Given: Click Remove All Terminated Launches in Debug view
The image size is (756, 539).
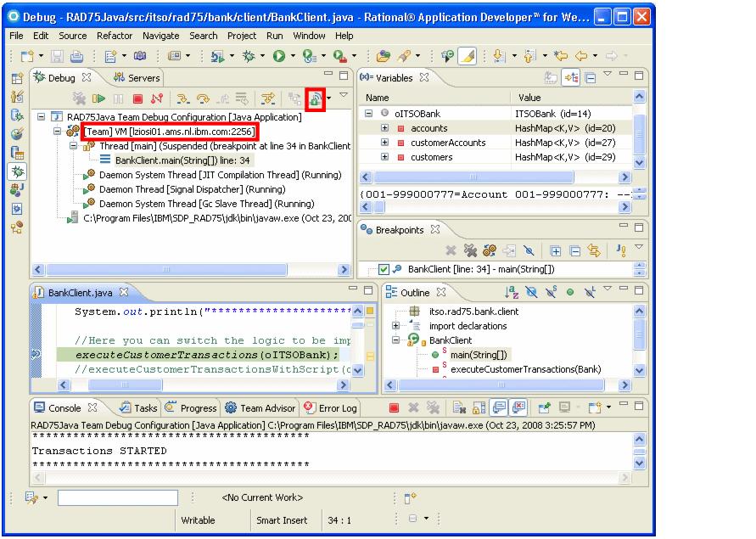Looking at the screenshot, I should [79, 99].
